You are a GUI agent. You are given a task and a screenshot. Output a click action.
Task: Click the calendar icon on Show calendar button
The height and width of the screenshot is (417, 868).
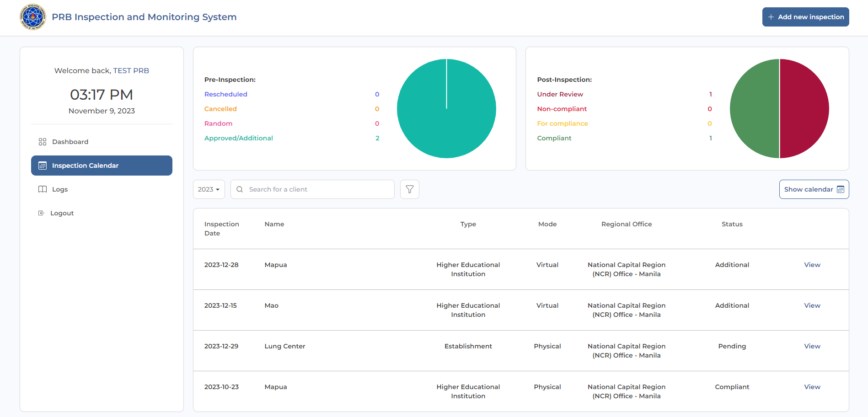(840, 189)
